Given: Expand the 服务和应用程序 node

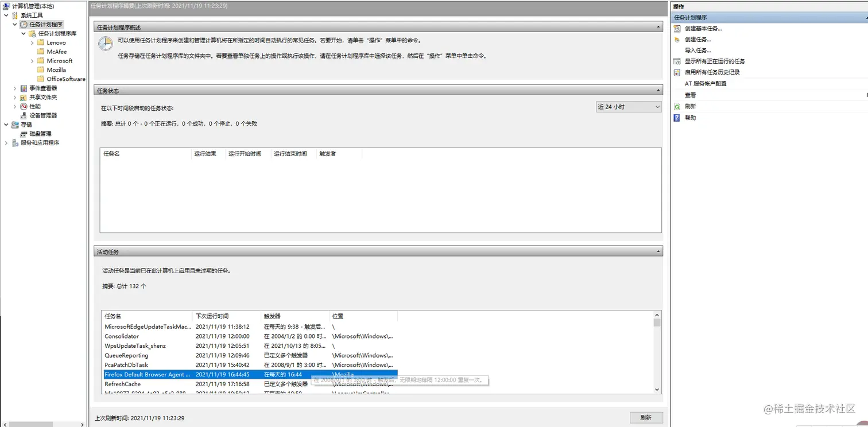Looking at the screenshot, I should 6,143.
